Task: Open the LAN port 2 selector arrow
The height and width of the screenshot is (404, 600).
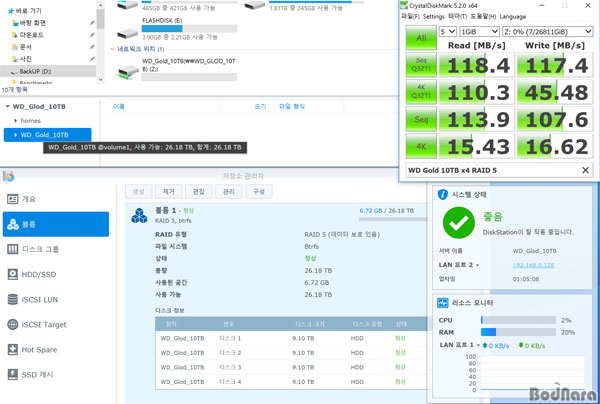Action: (478, 265)
